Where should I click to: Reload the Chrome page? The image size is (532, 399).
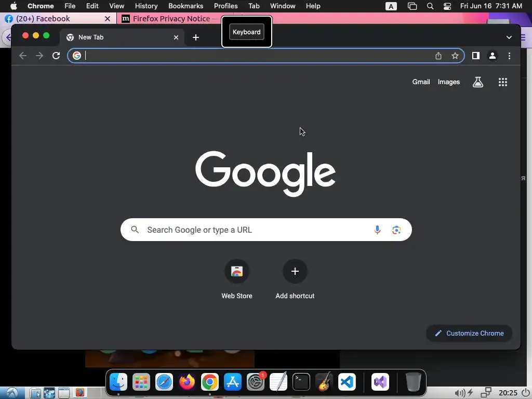point(56,56)
